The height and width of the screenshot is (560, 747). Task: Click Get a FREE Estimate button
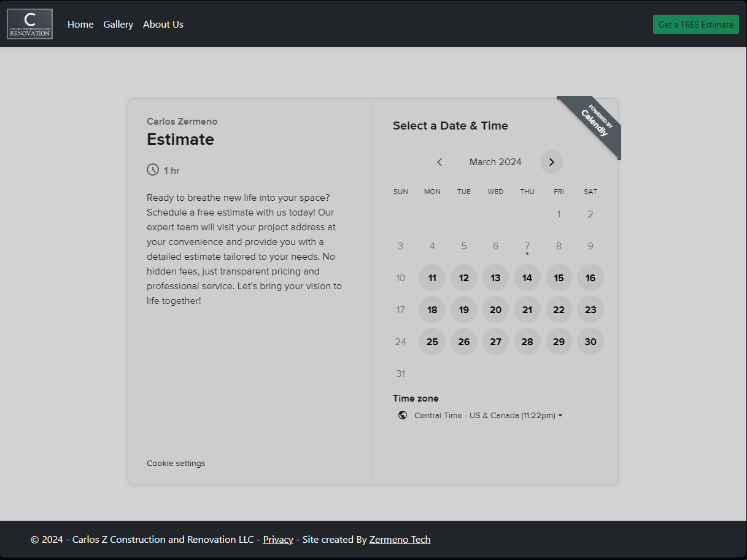tap(696, 25)
